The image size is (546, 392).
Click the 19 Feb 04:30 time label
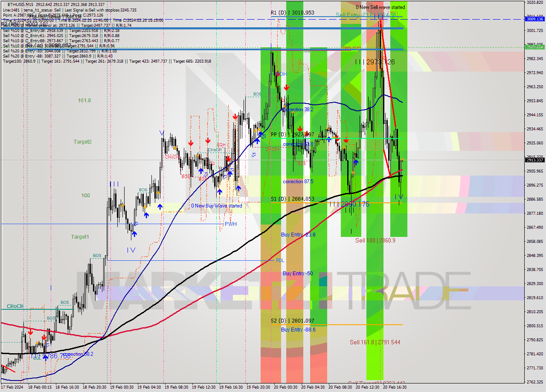coord(149,387)
